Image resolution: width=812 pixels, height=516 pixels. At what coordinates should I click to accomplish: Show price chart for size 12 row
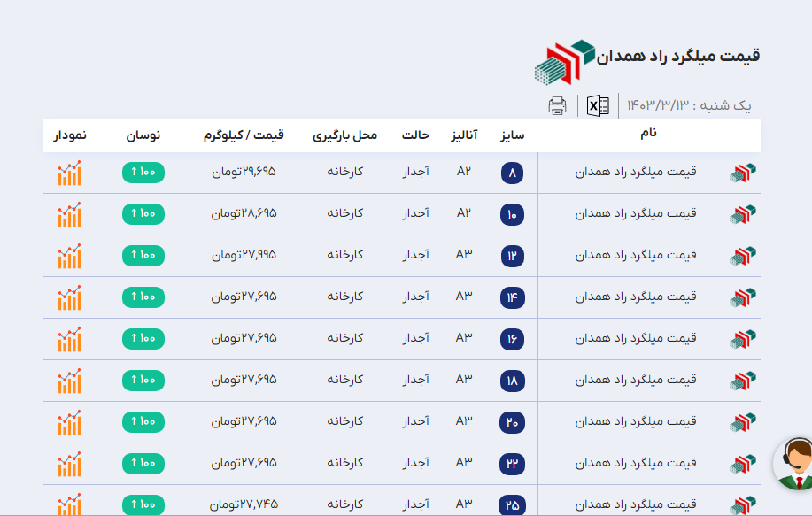69,256
